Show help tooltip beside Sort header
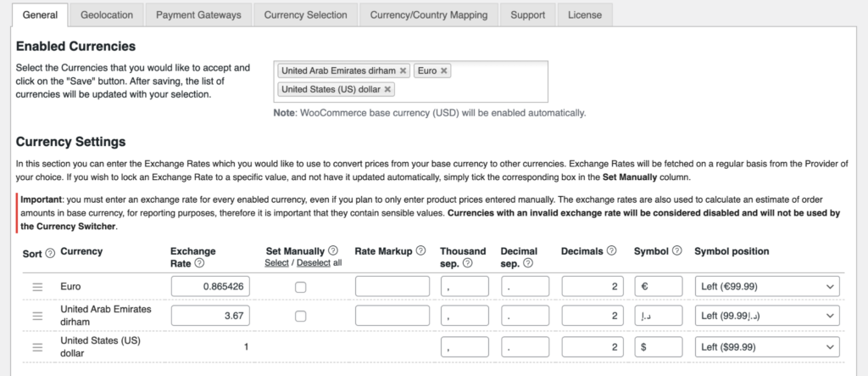 tap(50, 252)
